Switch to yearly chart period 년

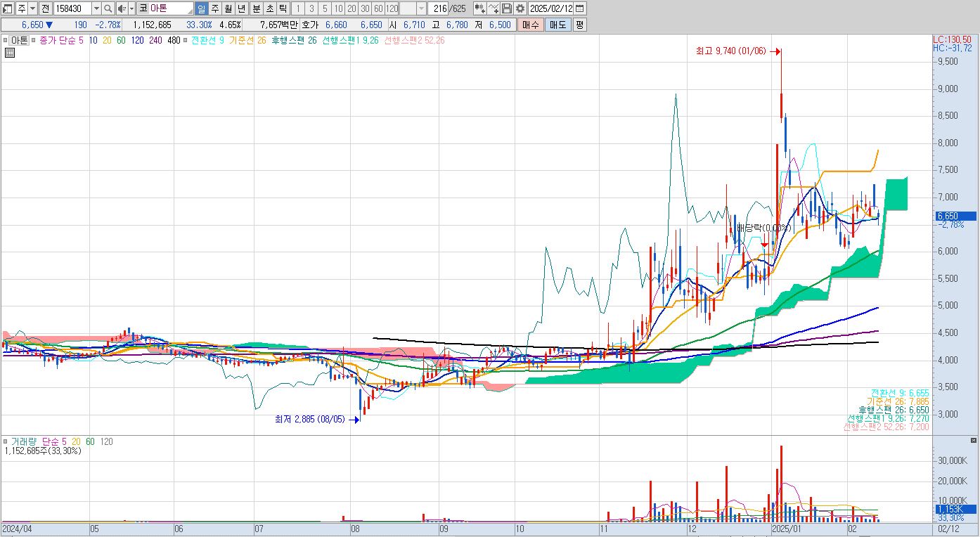point(241,8)
